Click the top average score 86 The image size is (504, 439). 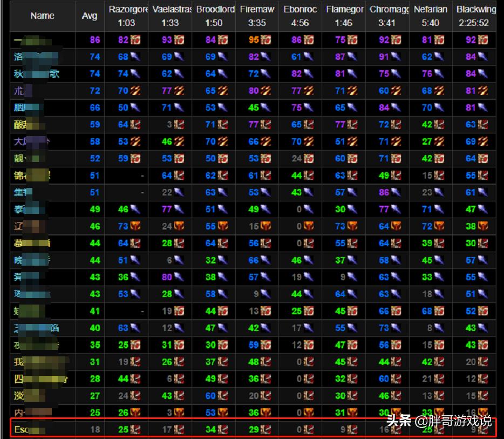click(x=95, y=40)
